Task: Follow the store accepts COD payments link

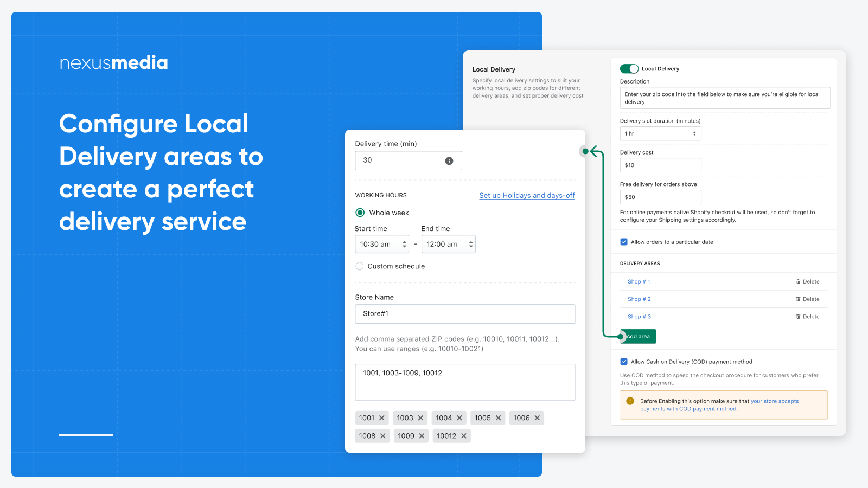Action: coord(719,405)
